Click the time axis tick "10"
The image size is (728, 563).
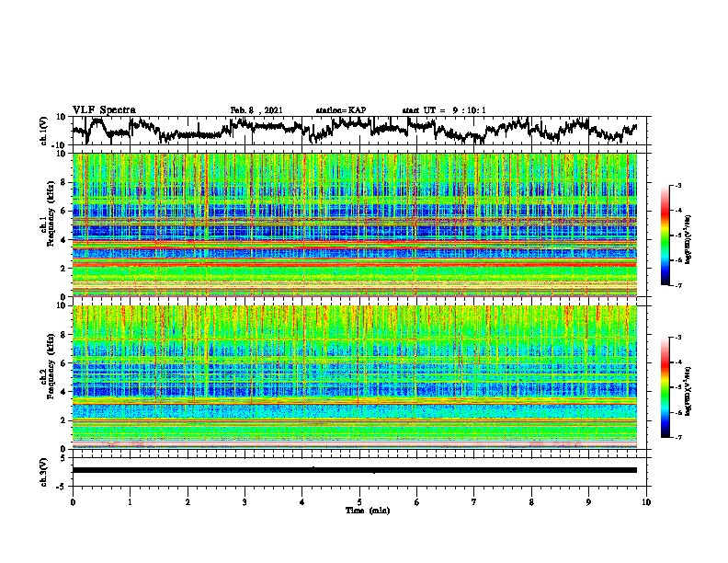(x=646, y=502)
